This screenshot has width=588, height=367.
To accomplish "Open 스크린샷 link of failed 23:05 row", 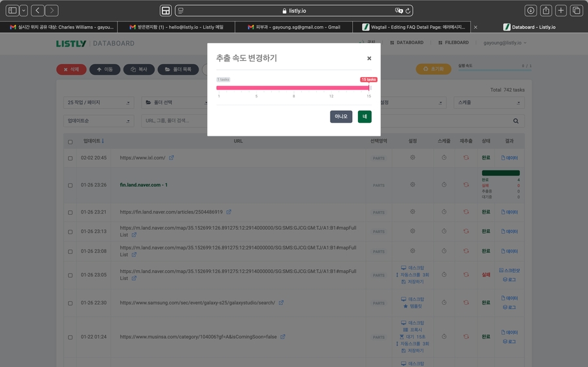I will pyautogui.click(x=509, y=270).
